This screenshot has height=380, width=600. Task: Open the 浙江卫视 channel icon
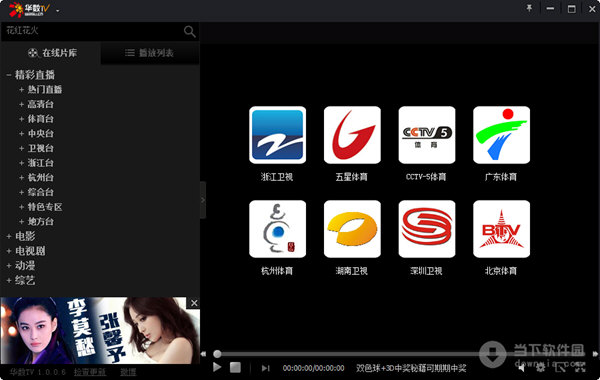277,135
